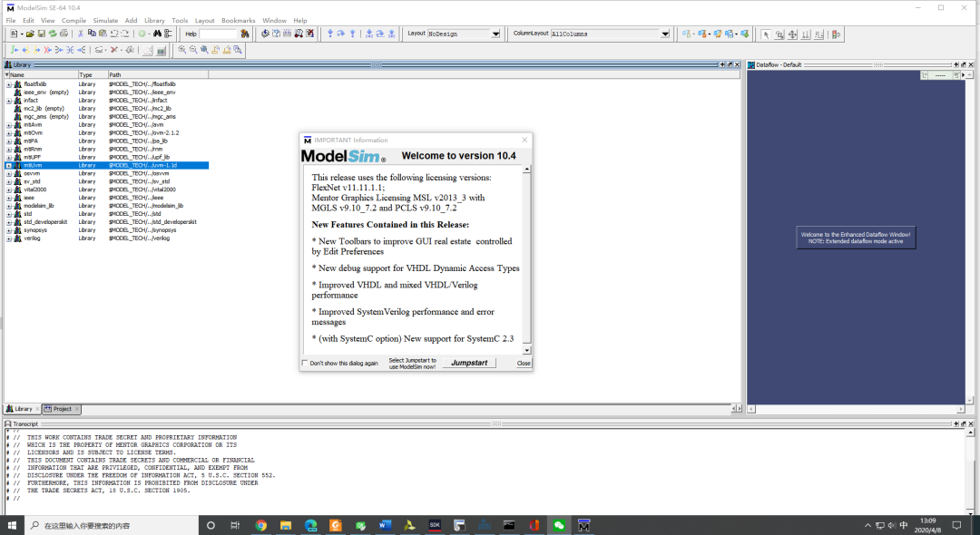Screen dimensions: 980x535
Task: Click the red Delete X icon in second toolbar
Action: pyautogui.click(x=113, y=50)
